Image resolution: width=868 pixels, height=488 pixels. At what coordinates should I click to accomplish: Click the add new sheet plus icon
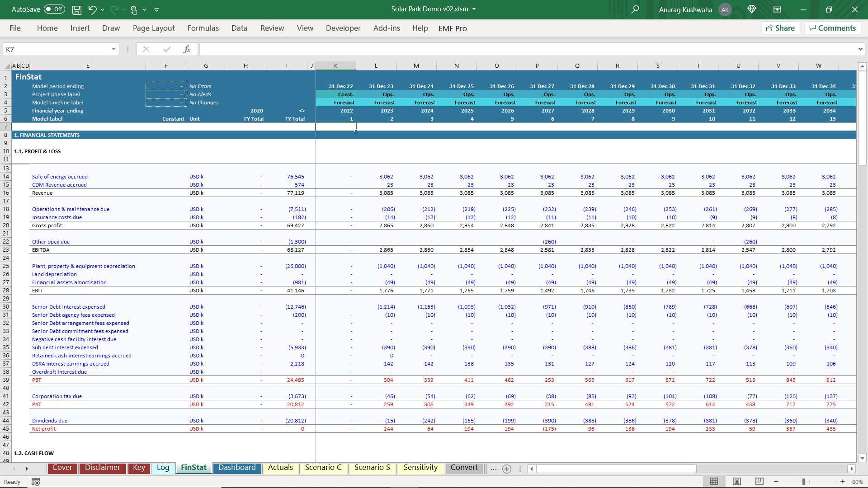507,469
